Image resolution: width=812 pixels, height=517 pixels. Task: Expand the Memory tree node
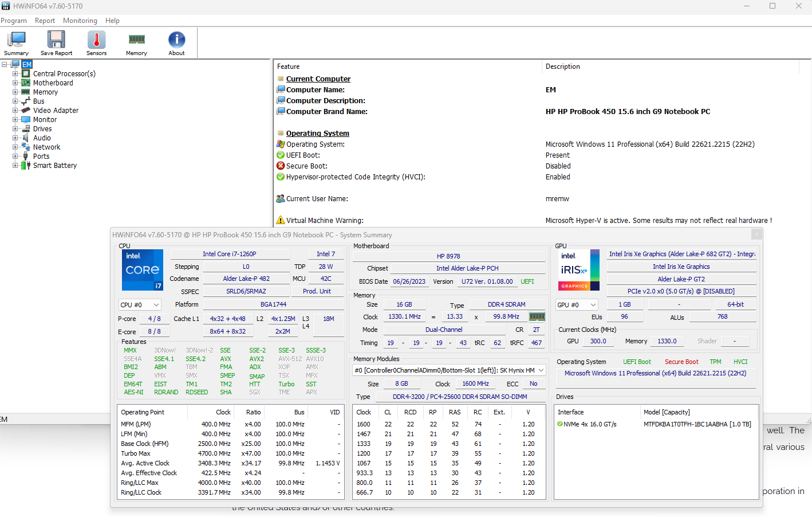(x=15, y=92)
